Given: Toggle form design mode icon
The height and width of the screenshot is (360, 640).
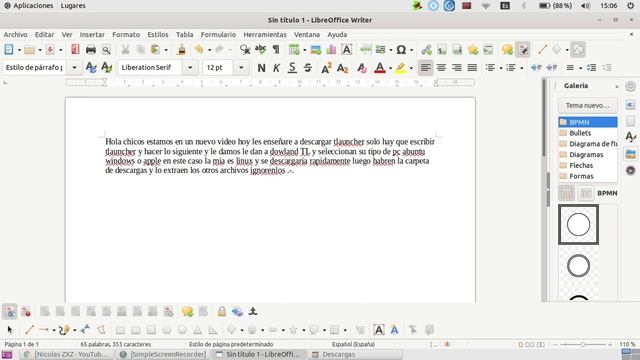Looking at the screenshot, I should click(x=9, y=311).
